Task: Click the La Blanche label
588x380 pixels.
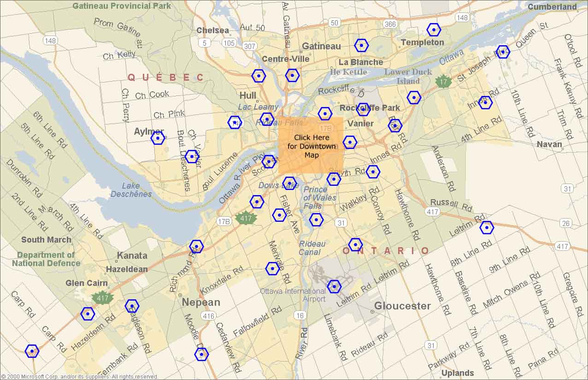Action: pos(361,62)
